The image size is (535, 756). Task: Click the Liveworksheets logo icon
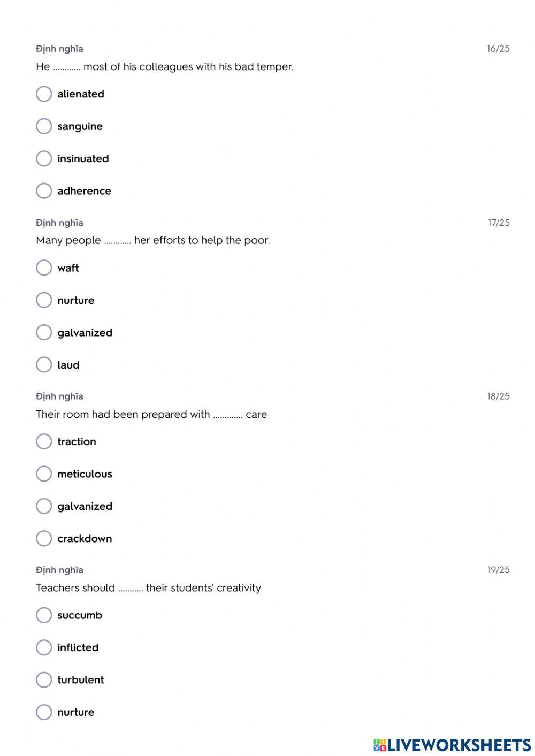(x=380, y=745)
